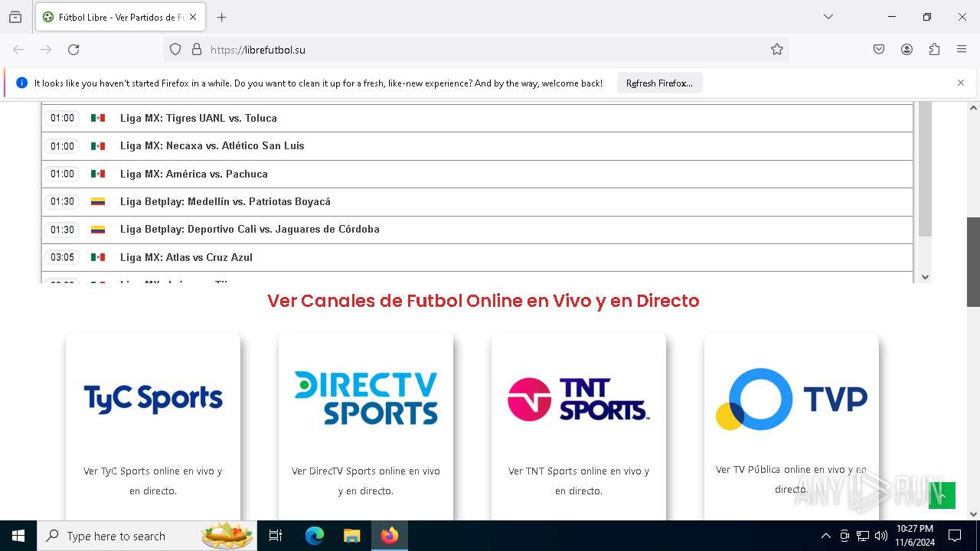980x551 pixels.
Task: Open the Save to Pocket icon
Action: pyautogui.click(x=879, y=49)
